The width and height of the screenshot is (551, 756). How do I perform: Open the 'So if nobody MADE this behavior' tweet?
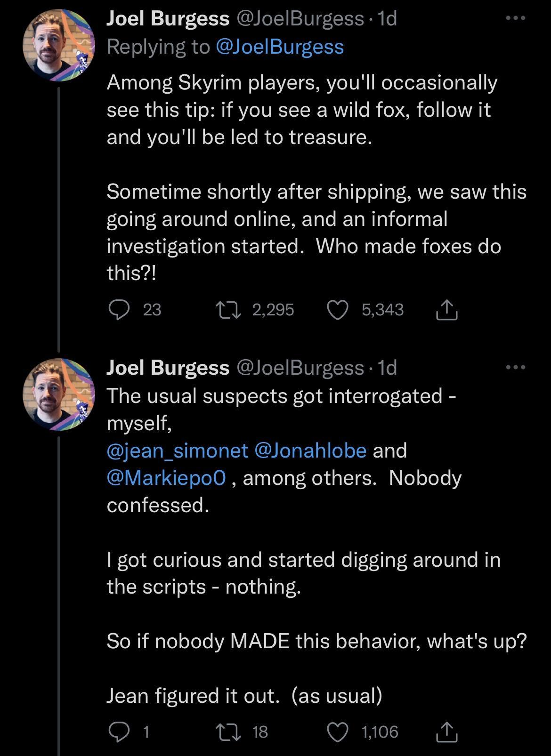pos(316,642)
